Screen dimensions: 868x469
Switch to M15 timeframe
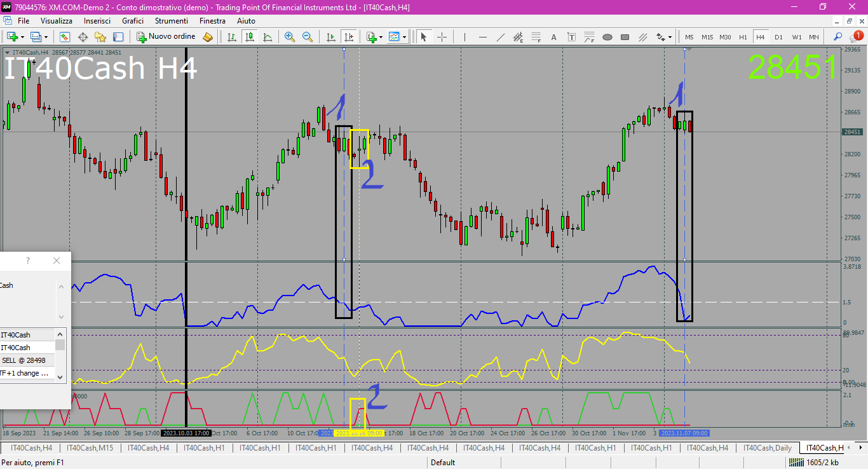pyautogui.click(x=707, y=37)
